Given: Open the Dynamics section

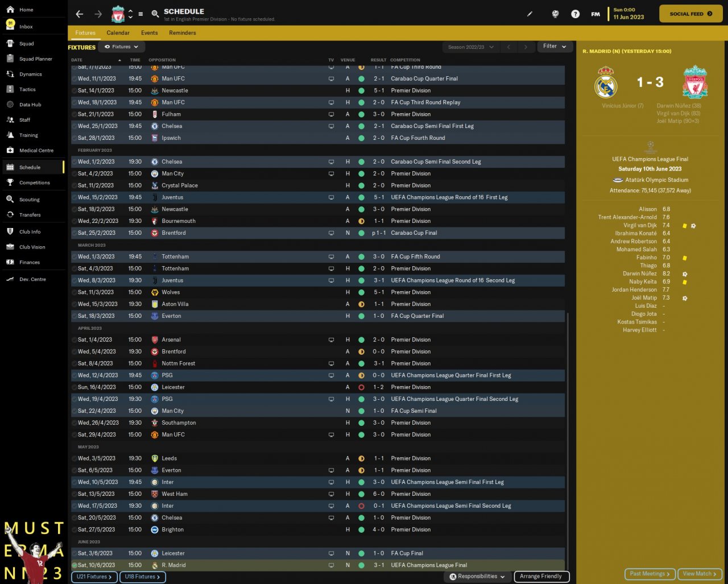Looking at the screenshot, I should click(x=34, y=74).
